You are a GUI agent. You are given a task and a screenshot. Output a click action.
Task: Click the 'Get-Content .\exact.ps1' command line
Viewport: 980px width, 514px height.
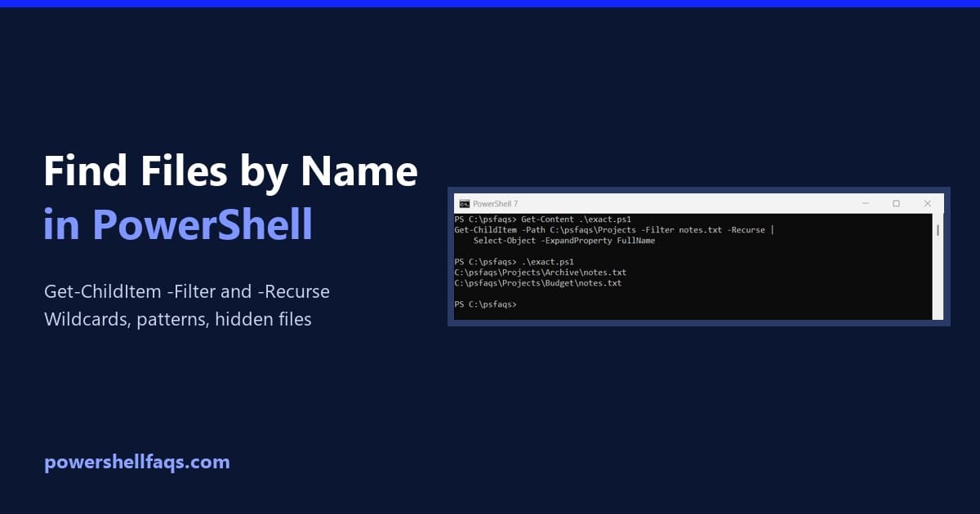pyautogui.click(x=542, y=219)
